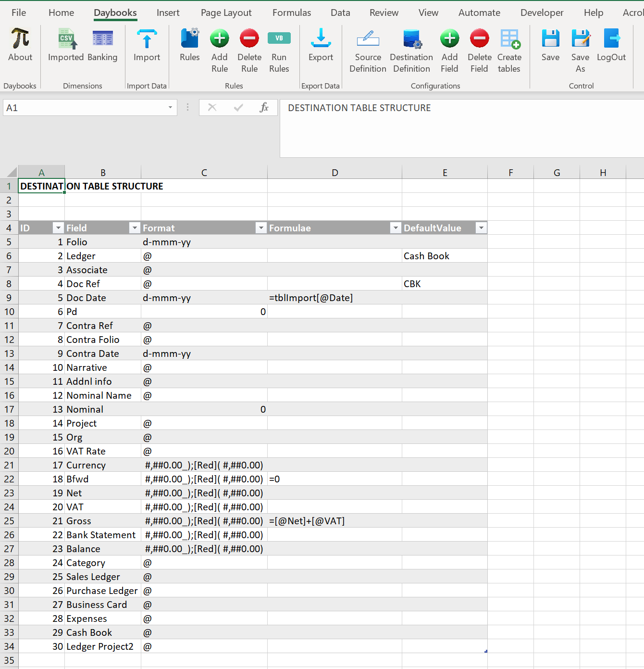Viewport: 644px width, 669px height.
Task: Open Source Definition configuration
Action: click(x=368, y=38)
